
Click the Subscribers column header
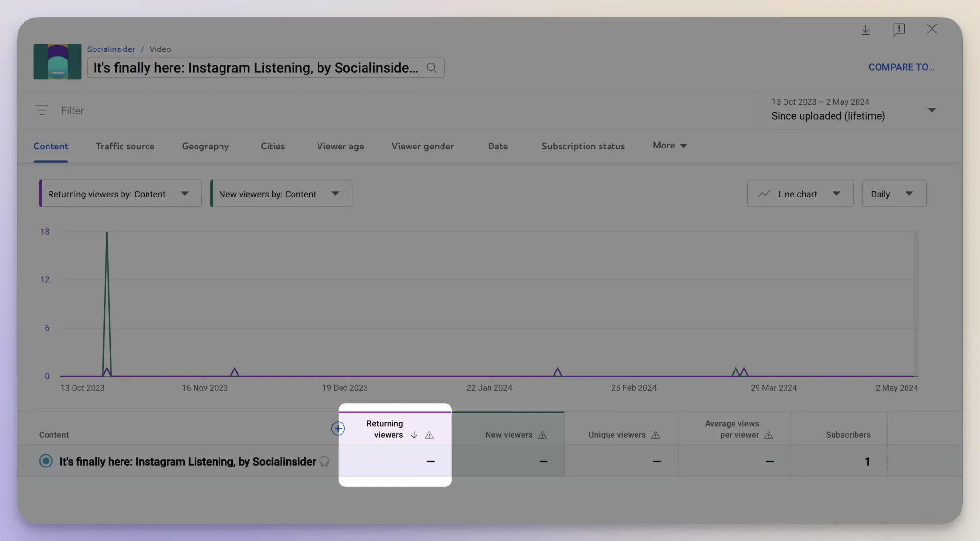click(848, 435)
